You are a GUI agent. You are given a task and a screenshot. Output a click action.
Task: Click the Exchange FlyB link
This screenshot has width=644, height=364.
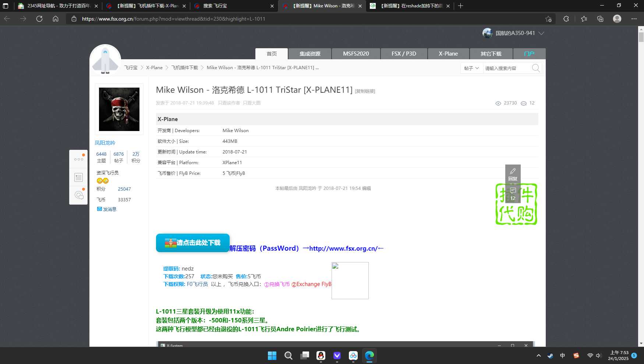pyautogui.click(x=311, y=284)
